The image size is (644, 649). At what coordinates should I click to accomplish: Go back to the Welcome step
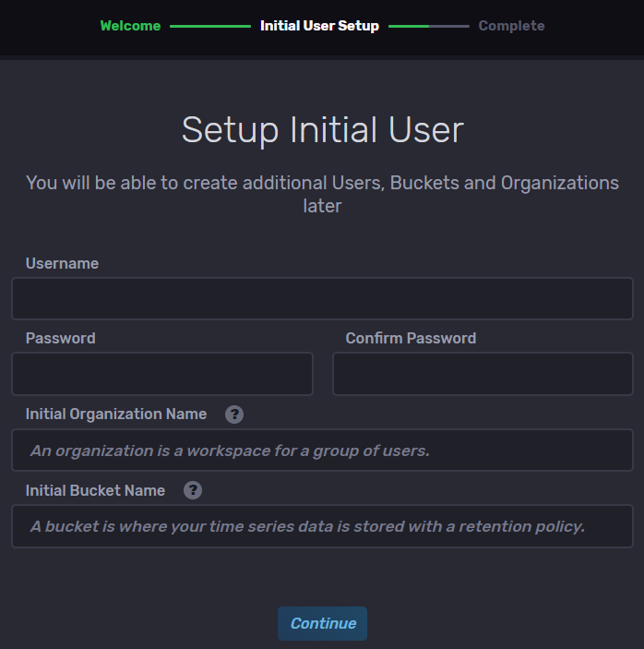pyautogui.click(x=130, y=26)
